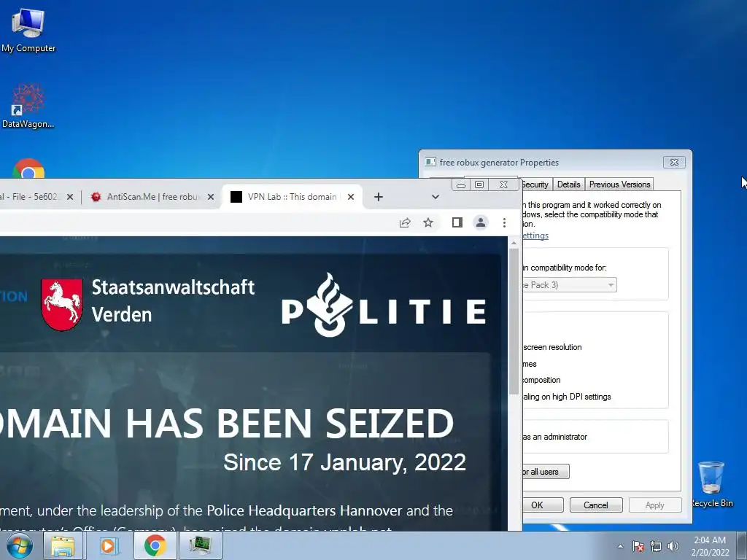Open the Details tab in Properties
The height and width of the screenshot is (560, 747).
coord(568,184)
